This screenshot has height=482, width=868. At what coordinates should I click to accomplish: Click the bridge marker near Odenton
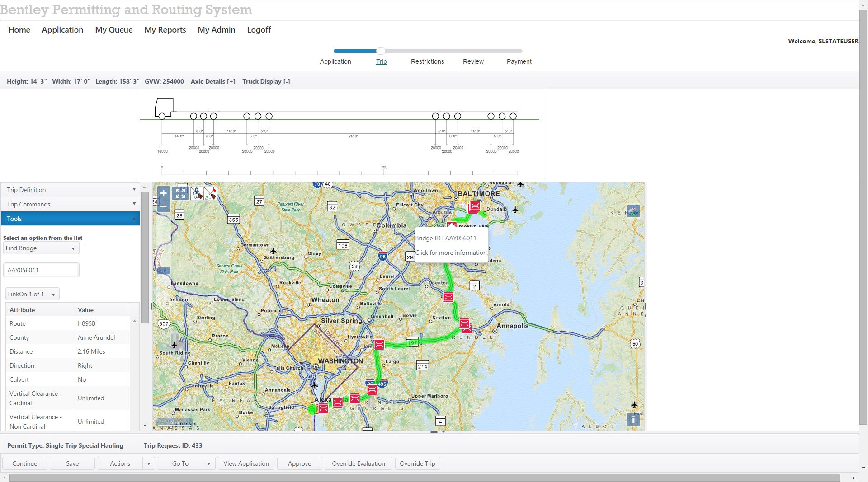click(448, 297)
